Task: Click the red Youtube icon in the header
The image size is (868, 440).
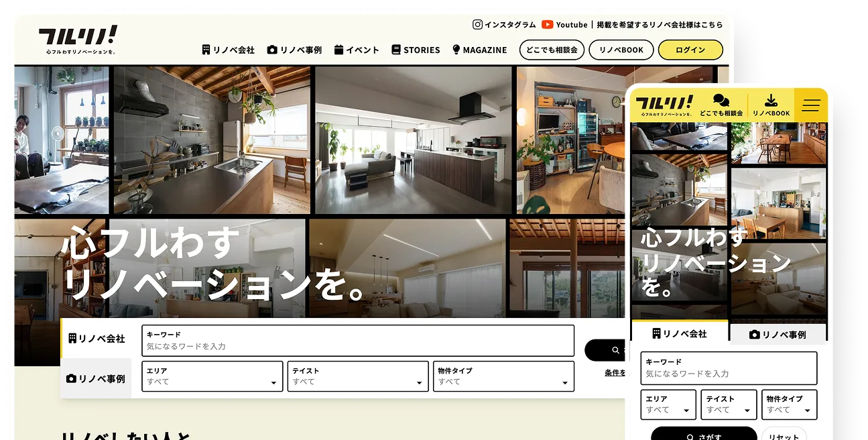Action: pyautogui.click(x=548, y=24)
